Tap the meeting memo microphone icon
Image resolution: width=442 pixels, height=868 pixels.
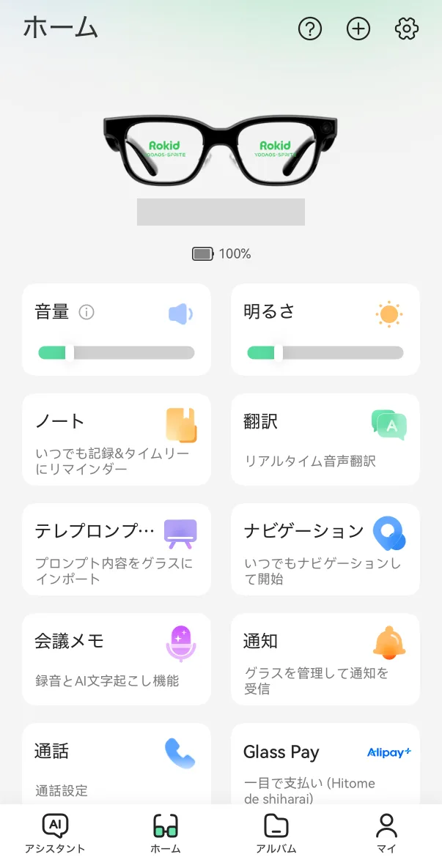180,643
